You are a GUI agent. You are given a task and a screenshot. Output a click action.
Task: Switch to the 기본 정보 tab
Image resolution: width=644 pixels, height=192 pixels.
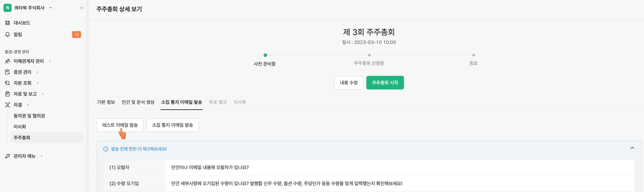click(x=106, y=102)
